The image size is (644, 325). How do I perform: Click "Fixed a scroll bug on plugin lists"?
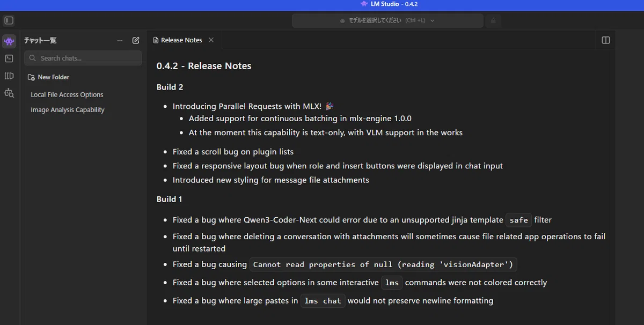tap(233, 152)
